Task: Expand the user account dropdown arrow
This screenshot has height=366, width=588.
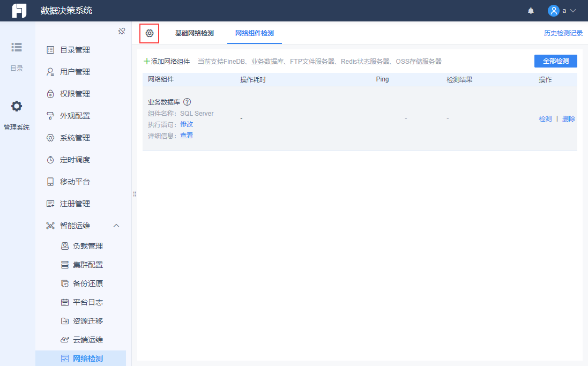Action: point(572,11)
